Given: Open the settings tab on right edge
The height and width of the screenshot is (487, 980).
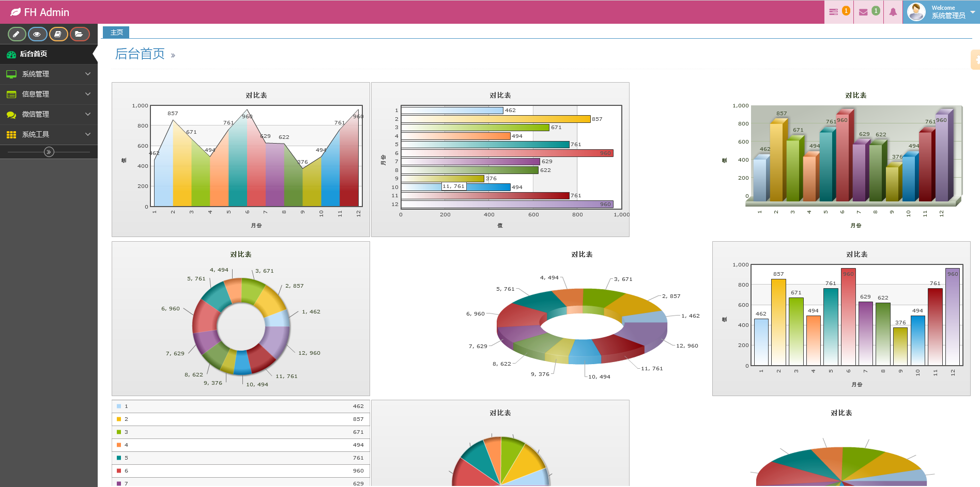Looking at the screenshot, I should click(975, 60).
